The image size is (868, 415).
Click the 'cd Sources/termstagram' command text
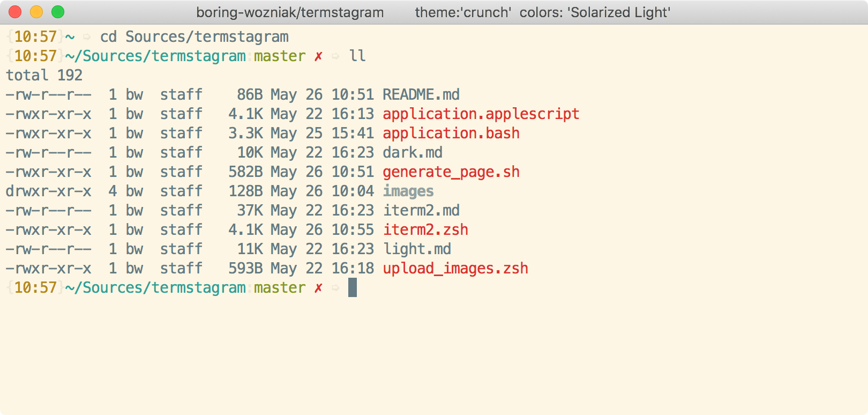pyautogui.click(x=194, y=37)
